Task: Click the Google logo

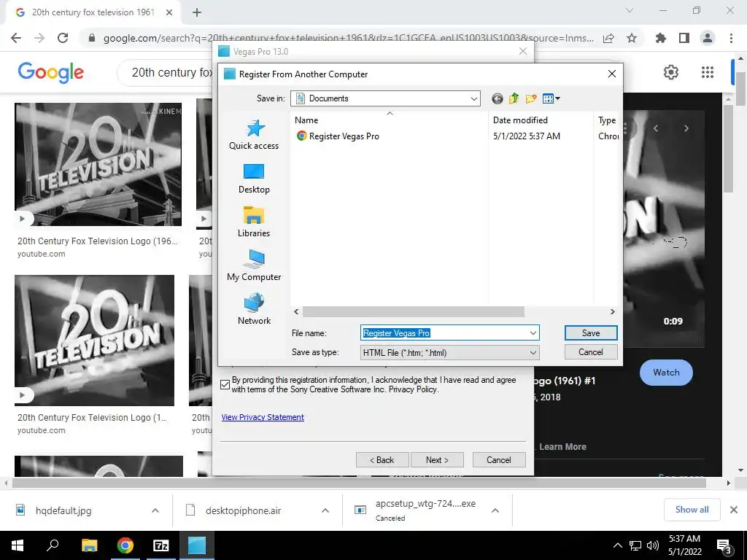Action: tap(50, 72)
